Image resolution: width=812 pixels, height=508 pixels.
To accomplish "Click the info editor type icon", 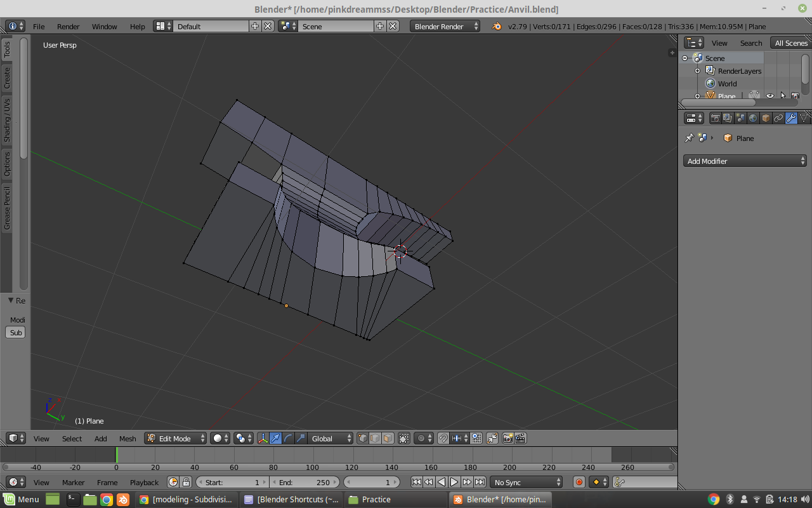I will 16,26.
